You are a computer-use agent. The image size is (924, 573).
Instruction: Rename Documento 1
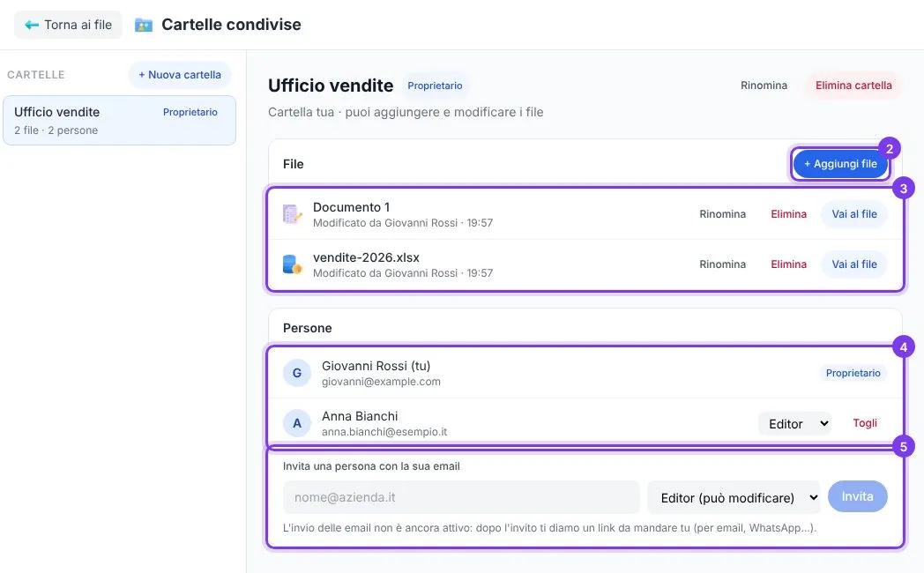tap(722, 214)
